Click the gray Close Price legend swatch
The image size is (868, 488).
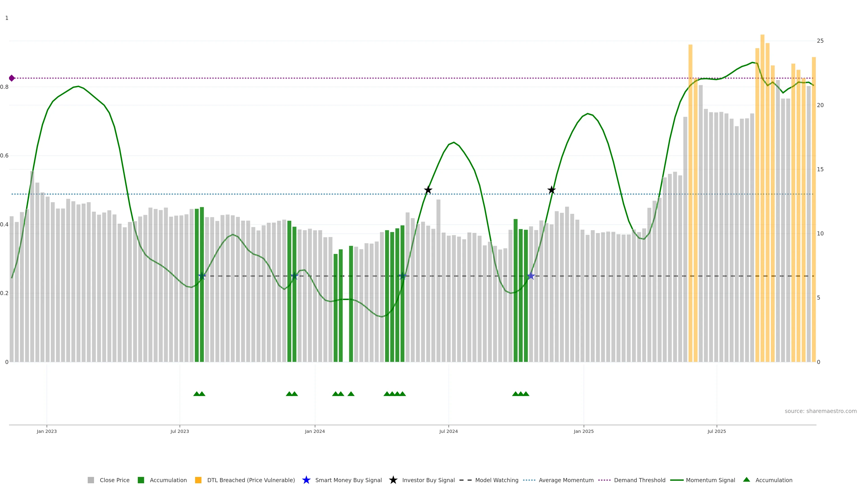tap(91, 480)
